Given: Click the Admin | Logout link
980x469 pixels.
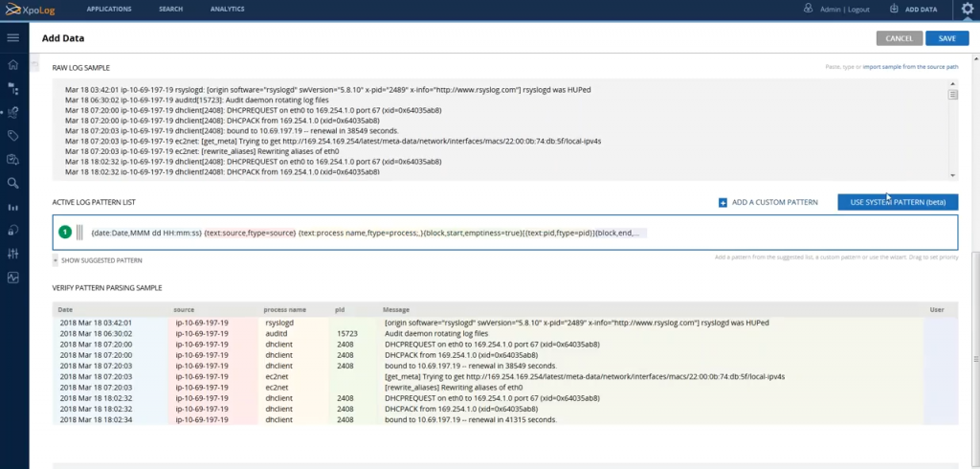Looking at the screenshot, I should point(844,10).
